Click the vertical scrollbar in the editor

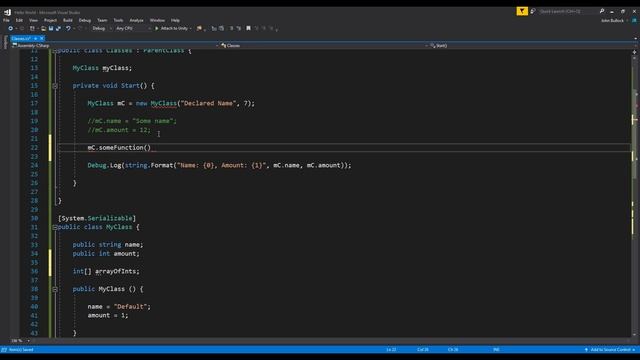(x=634, y=196)
